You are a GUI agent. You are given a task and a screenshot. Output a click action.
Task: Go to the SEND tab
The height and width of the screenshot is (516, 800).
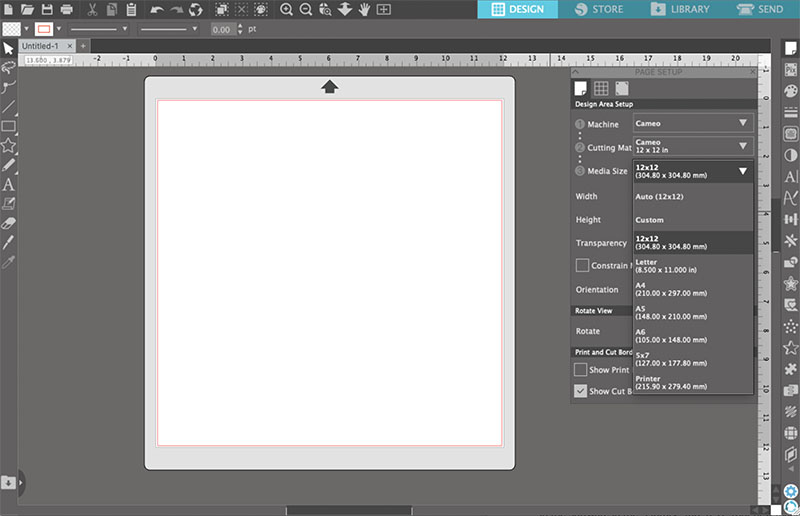pyautogui.click(x=760, y=9)
